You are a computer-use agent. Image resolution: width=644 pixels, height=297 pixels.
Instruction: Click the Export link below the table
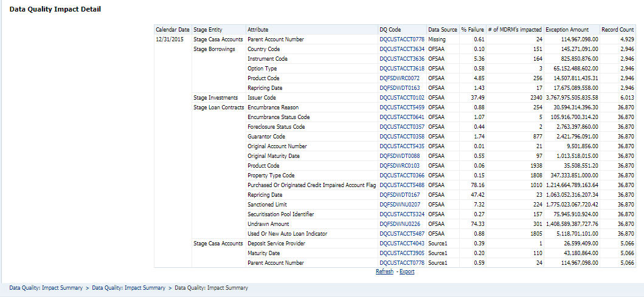tap(407, 271)
